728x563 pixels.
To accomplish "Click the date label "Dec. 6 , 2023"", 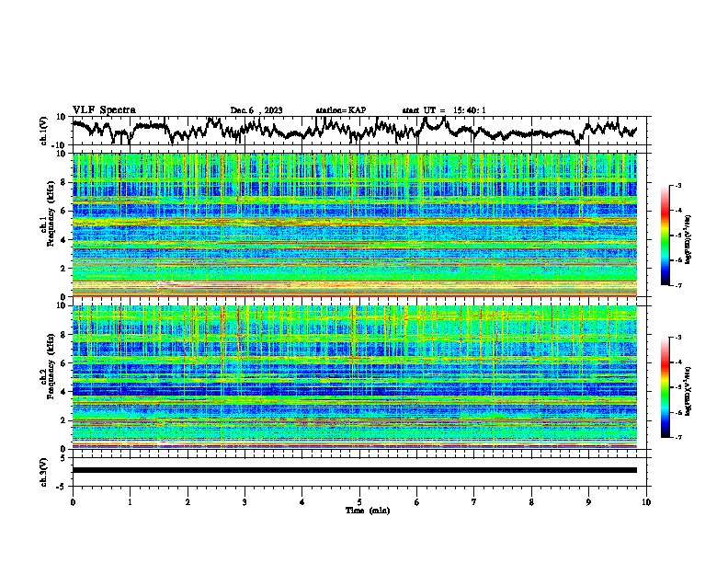I will [x=256, y=110].
